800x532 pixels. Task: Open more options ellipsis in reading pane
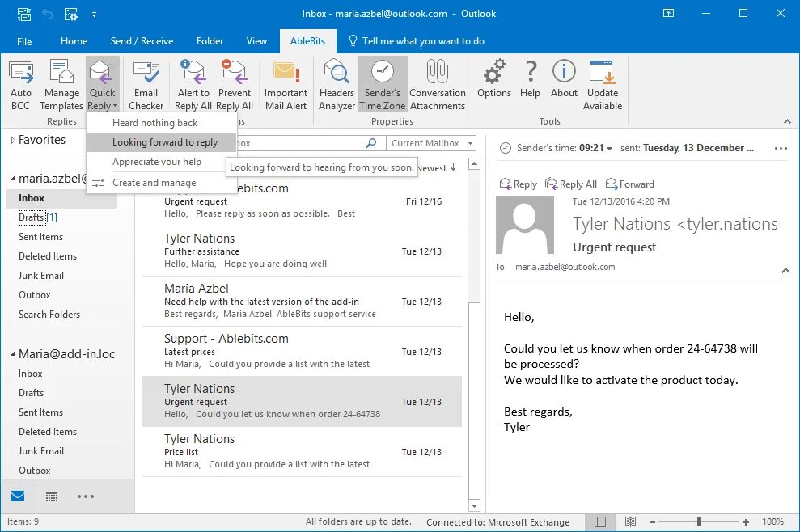click(x=781, y=149)
